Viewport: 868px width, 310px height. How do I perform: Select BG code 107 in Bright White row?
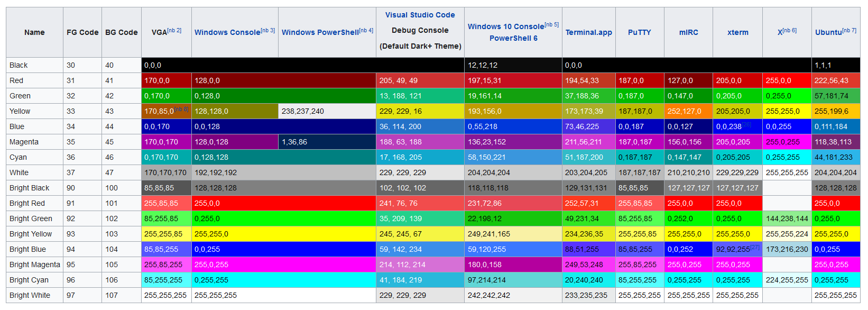pyautogui.click(x=122, y=295)
